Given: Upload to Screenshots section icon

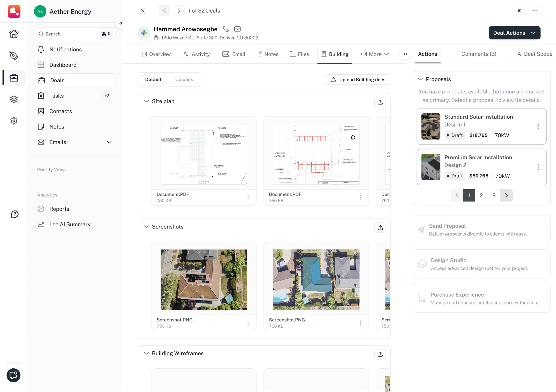Looking at the screenshot, I should 380,228.
